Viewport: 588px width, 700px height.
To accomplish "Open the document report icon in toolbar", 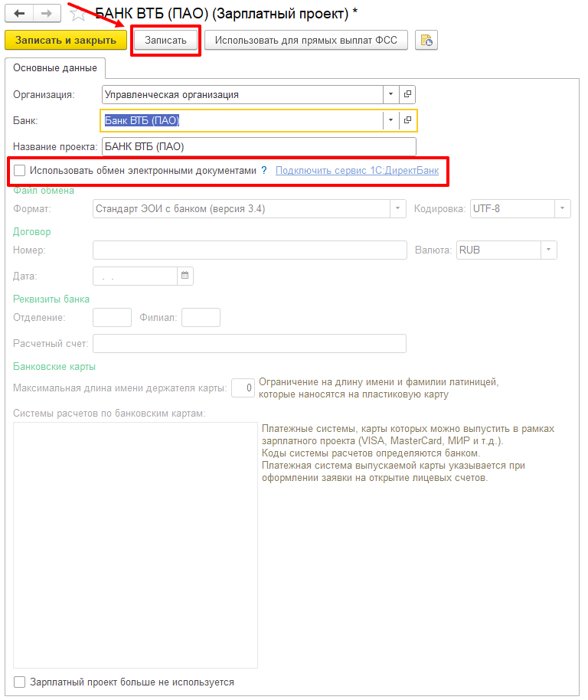I will tap(426, 40).
